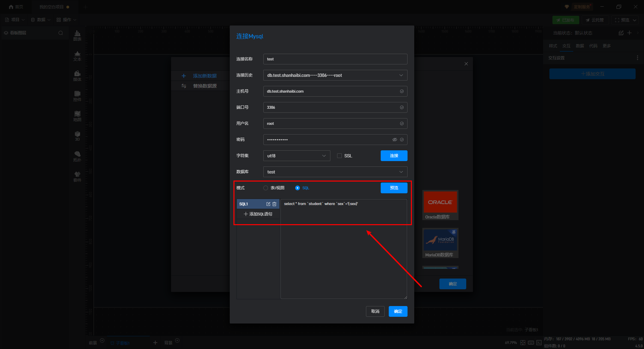Viewport: 644px width, 349px height.
Task: Open new tab plus icon in title bar
Action: [85, 7]
